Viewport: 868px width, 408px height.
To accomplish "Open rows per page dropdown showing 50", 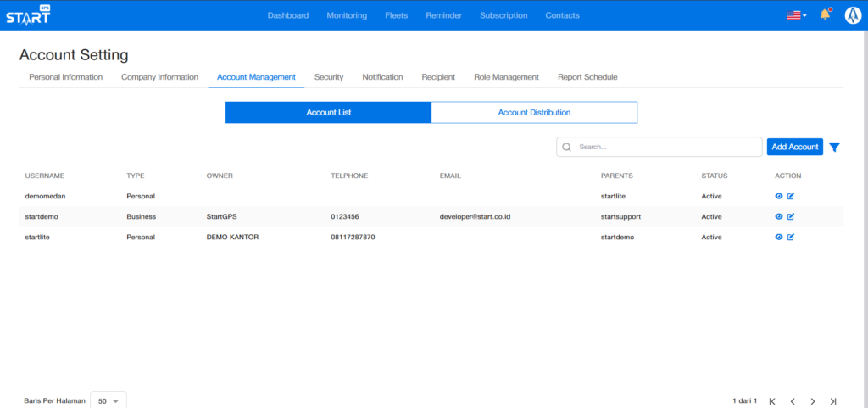I will click(108, 400).
